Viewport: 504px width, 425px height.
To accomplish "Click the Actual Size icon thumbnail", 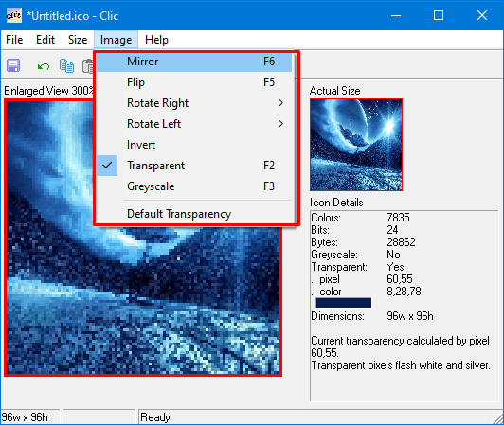I will pyautogui.click(x=356, y=145).
